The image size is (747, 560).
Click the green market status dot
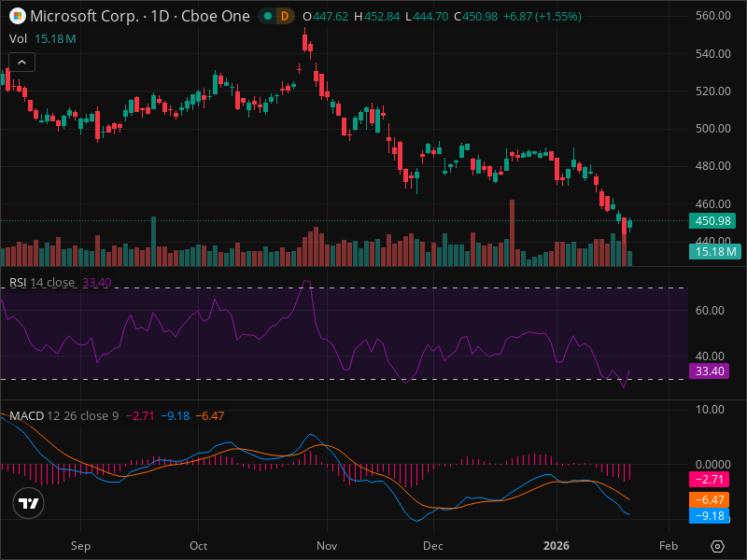[x=268, y=16]
